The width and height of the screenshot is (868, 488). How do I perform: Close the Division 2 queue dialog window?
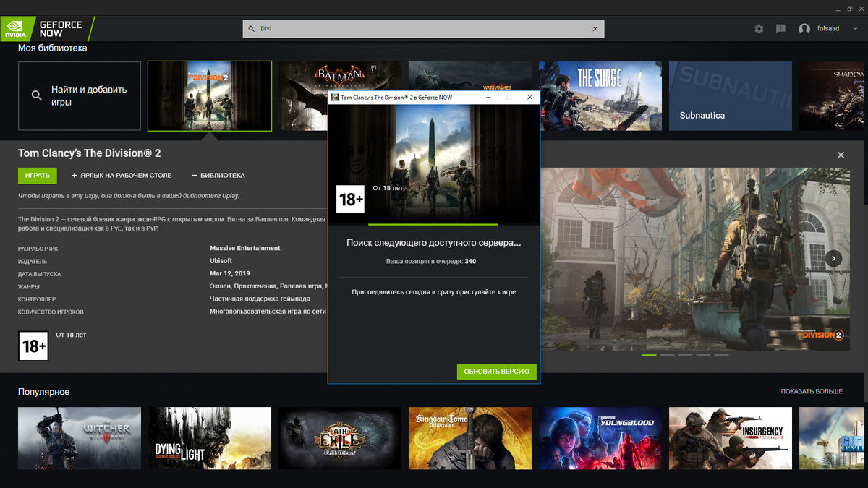click(529, 97)
